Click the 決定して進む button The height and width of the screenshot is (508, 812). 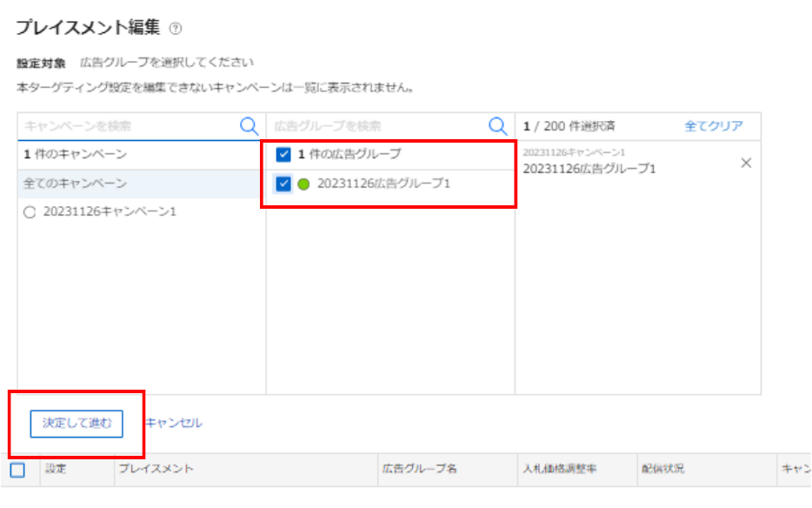(x=80, y=424)
